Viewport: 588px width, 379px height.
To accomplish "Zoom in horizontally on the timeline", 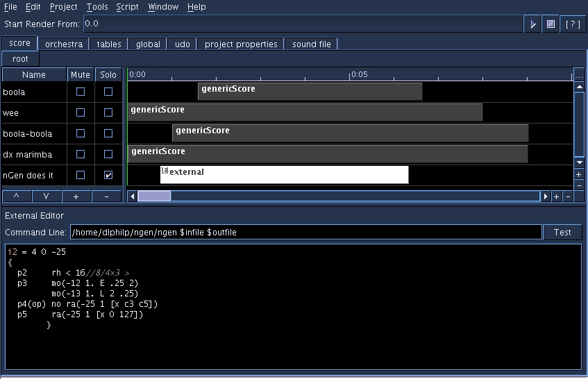I will coord(556,197).
